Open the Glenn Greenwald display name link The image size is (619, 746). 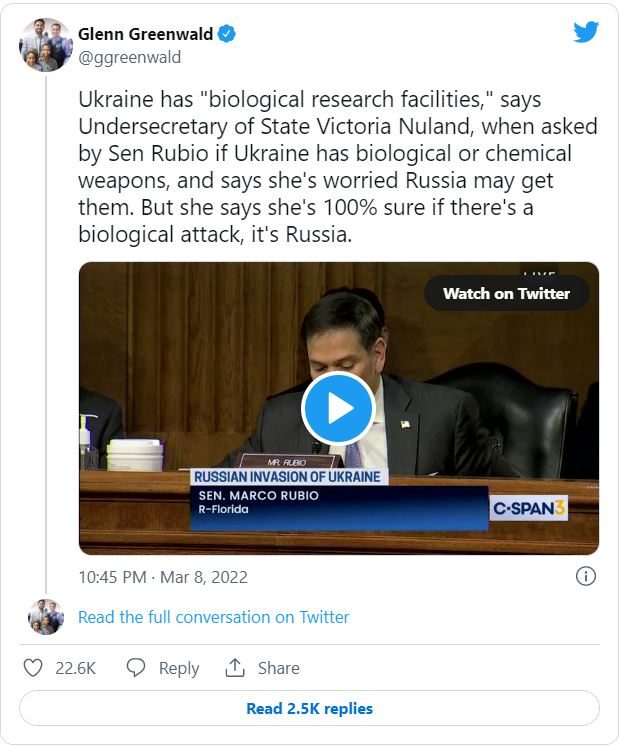point(145,34)
